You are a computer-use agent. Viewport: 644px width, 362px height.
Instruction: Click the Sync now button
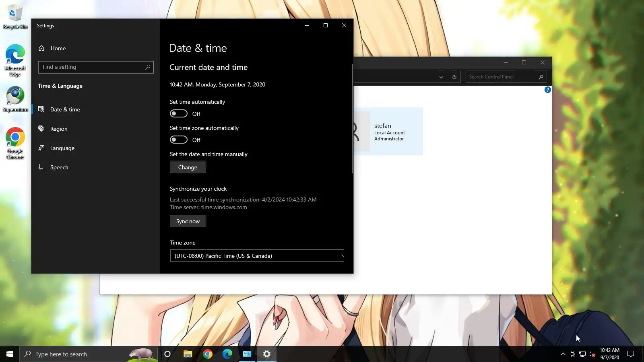[188, 221]
